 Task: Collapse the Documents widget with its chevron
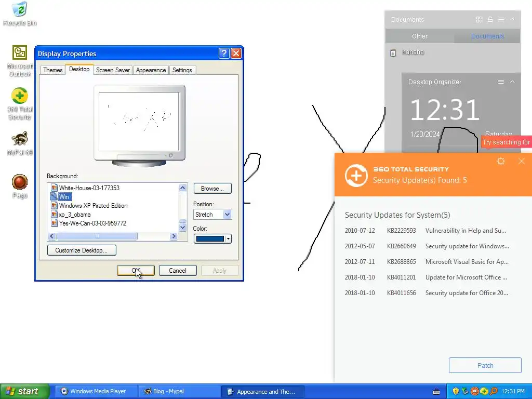(512, 20)
